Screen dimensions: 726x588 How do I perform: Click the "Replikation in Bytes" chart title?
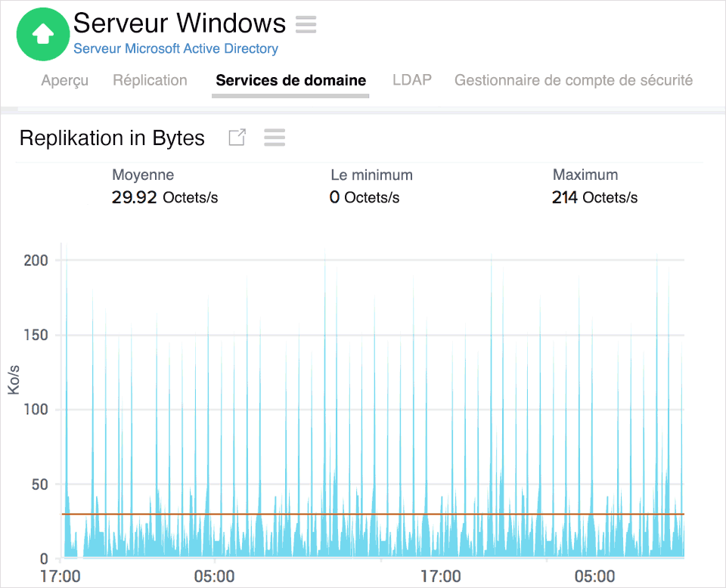tap(112, 138)
